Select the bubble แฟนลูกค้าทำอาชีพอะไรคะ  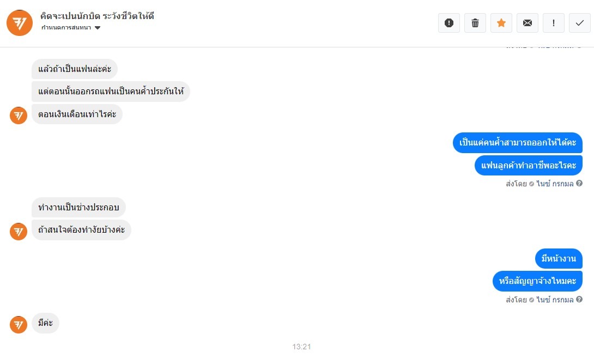(529, 165)
